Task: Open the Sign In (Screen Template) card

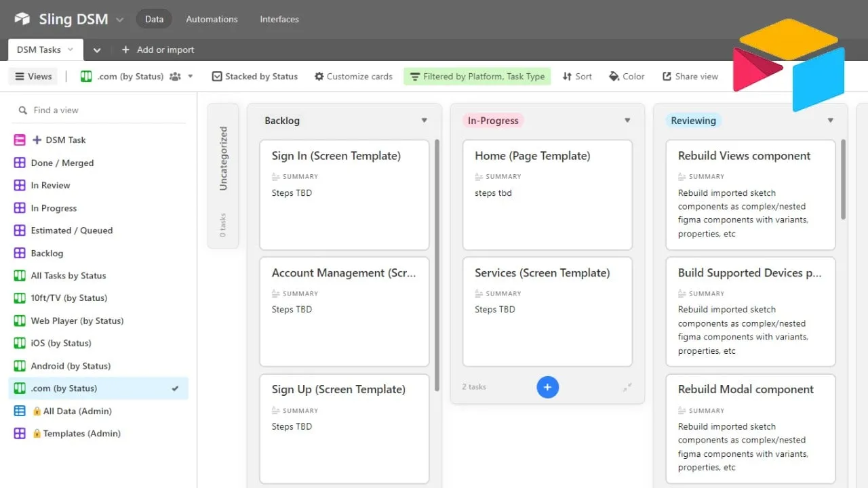Action: (x=344, y=195)
